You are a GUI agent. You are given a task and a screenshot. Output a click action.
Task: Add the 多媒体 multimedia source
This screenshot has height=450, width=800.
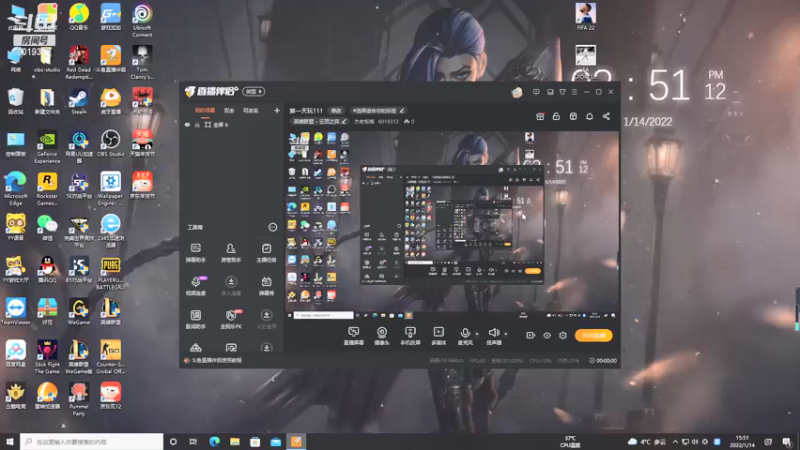[438, 336]
